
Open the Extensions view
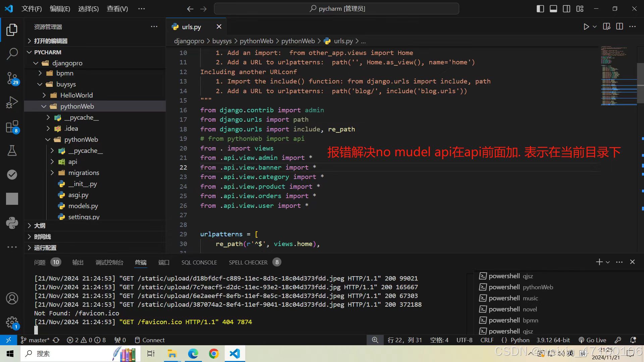coord(12,127)
